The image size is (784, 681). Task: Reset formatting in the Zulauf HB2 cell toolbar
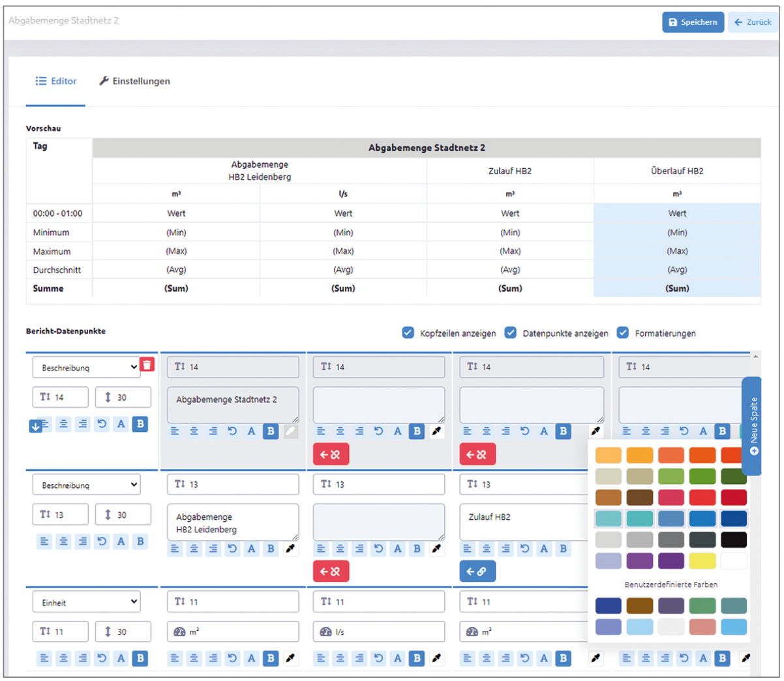525,549
